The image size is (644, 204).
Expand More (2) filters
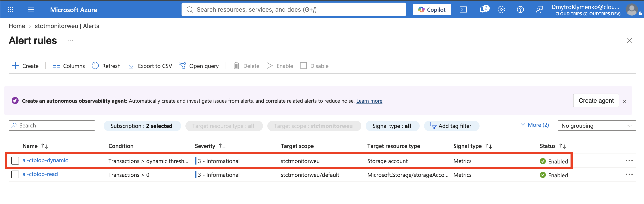[534, 125]
